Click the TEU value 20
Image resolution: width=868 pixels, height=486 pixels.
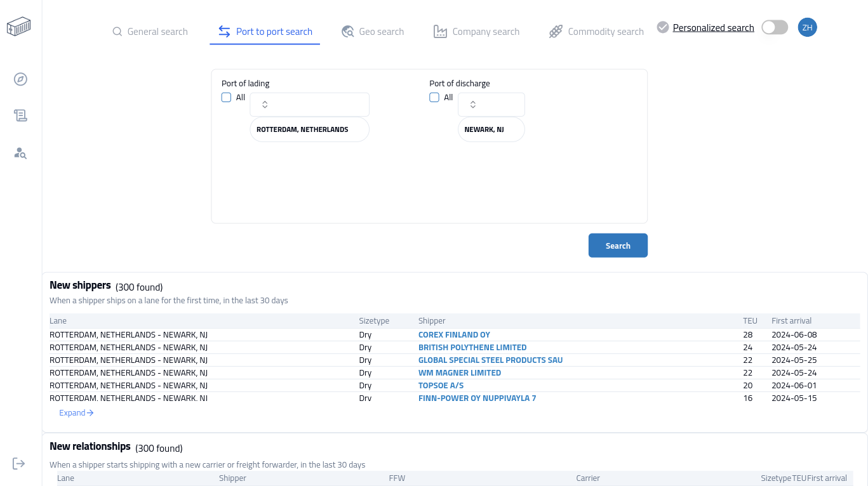coord(747,386)
